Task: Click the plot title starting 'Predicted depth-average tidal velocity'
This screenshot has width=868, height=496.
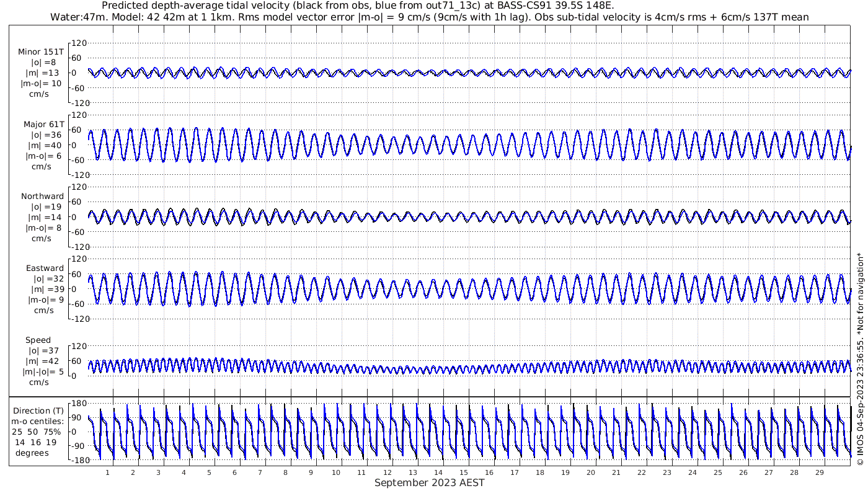Action: 358,6
